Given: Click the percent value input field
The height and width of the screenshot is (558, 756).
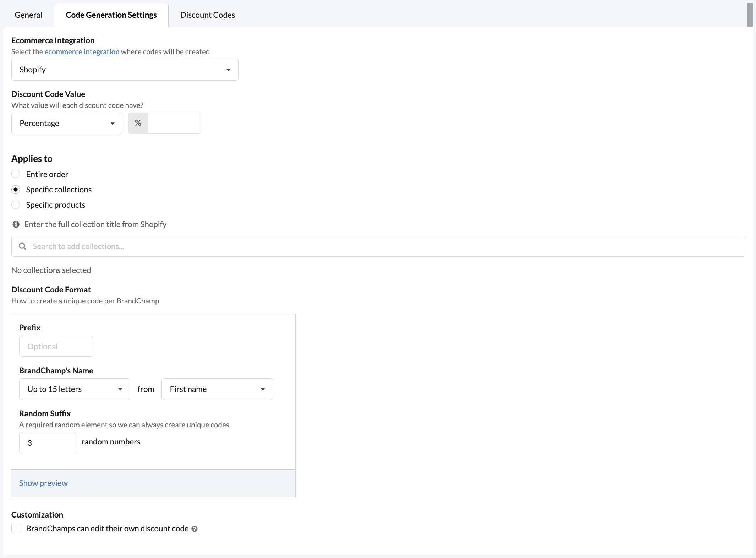Looking at the screenshot, I should [x=174, y=123].
